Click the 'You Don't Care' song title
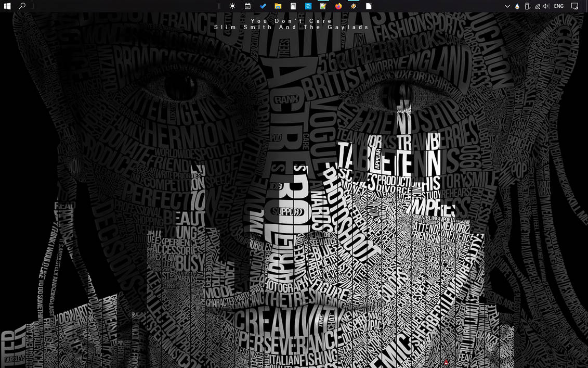This screenshot has width=588, height=368. pos(291,21)
